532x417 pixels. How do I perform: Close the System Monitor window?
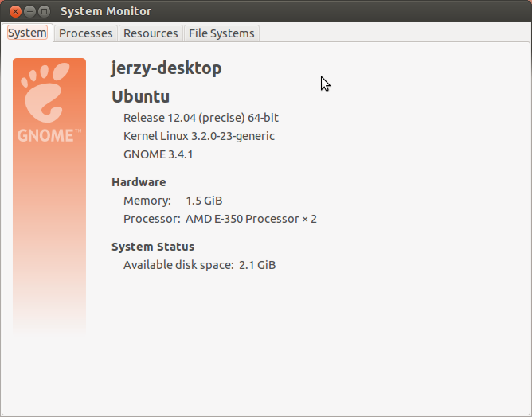coord(15,11)
